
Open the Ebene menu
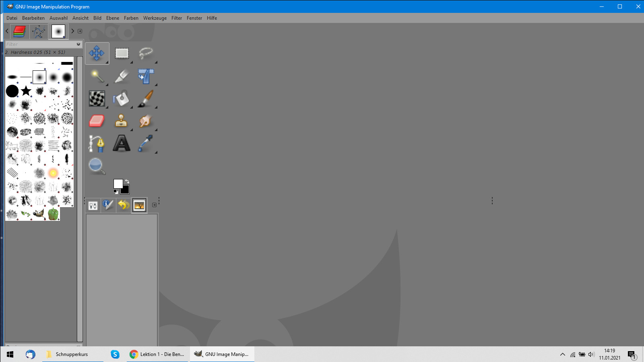click(113, 18)
